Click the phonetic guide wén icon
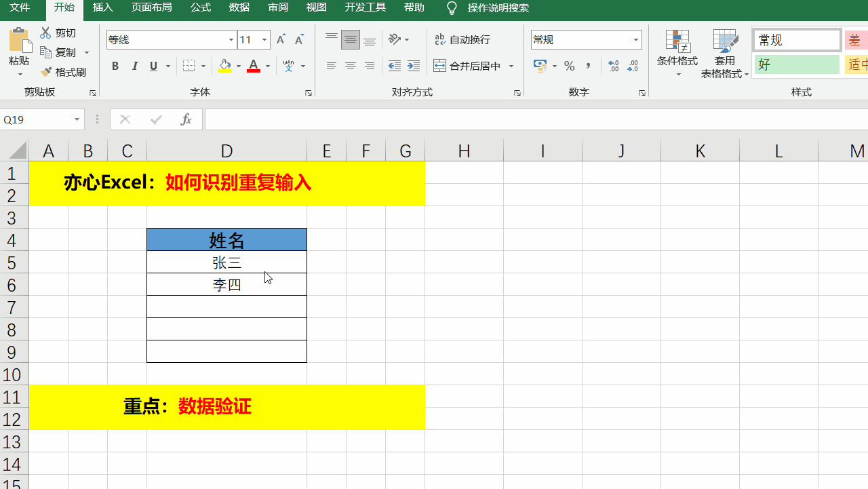Viewport: 868px width, 489px height. point(289,66)
